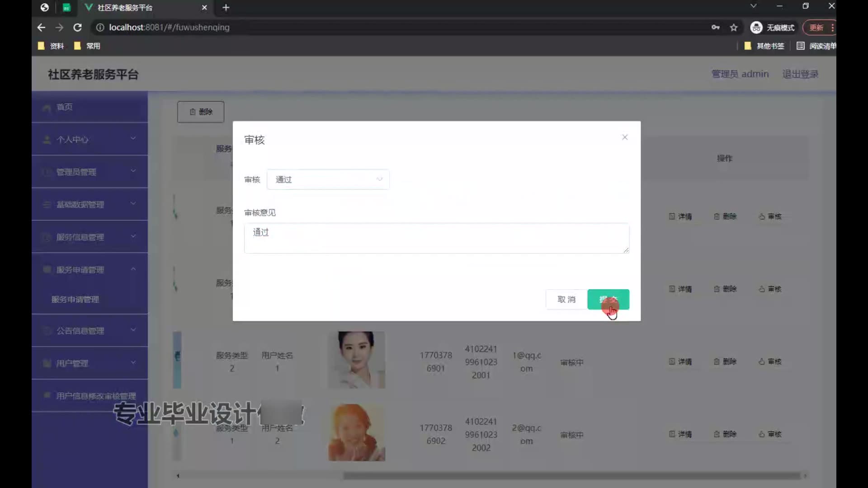This screenshot has height=488, width=868.
Task: Reload the page with the refresh icon
Action: [77, 27]
